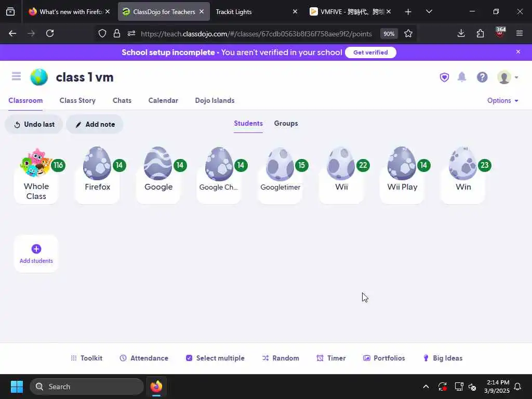Click the 23 points badge on Win

(485, 165)
